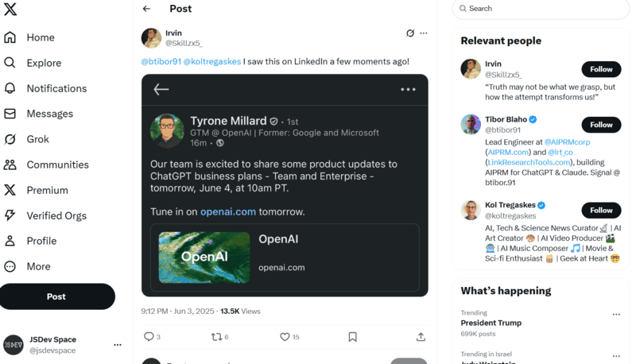636x364 pixels.
Task: Open options for President Trump trend
Action: click(616, 315)
